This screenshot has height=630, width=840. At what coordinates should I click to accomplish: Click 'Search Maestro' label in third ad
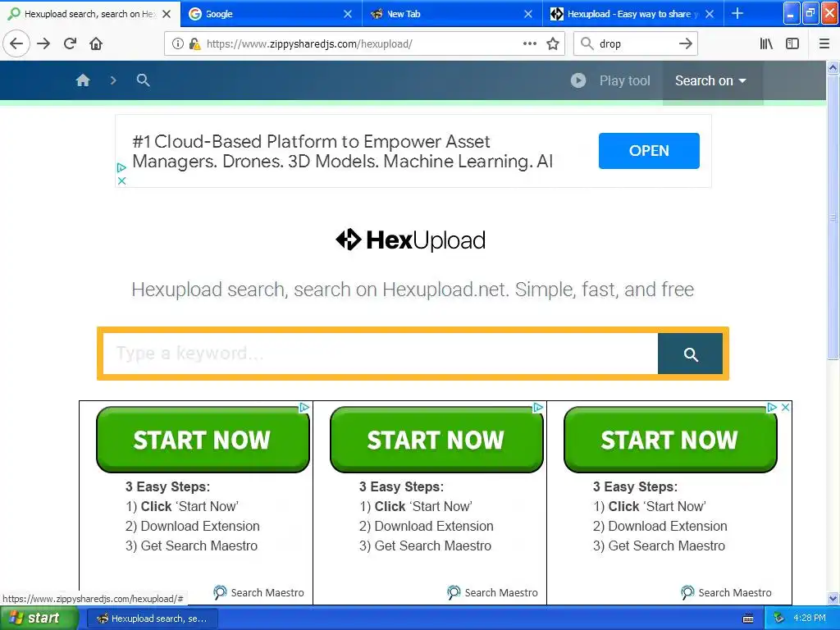point(735,592)
